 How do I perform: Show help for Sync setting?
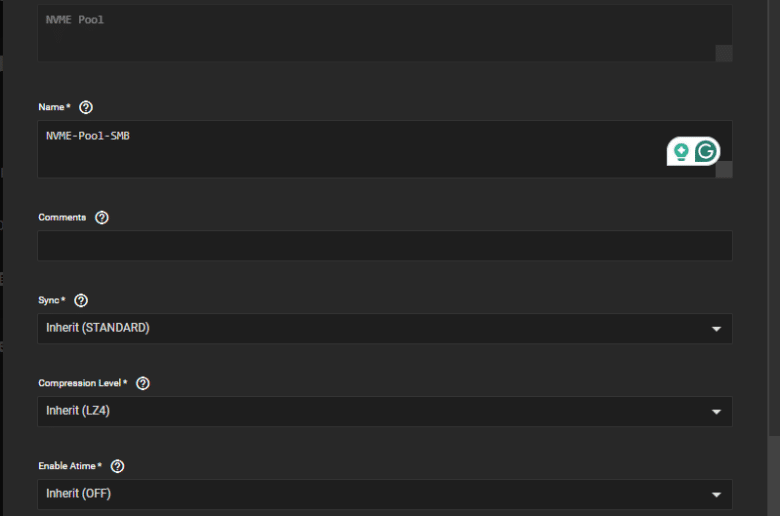[x=81, y=300]
